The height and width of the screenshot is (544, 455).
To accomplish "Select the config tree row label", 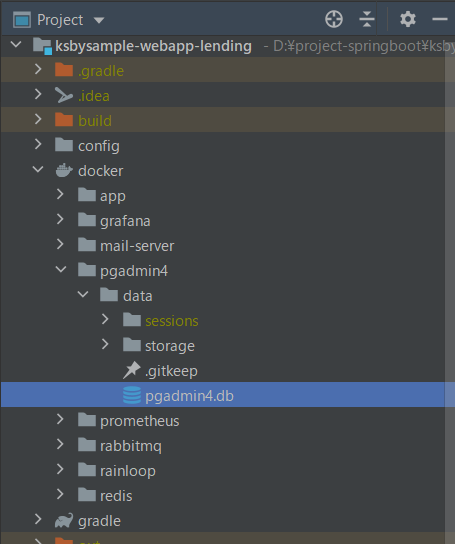I will click(x=99, y=146).
